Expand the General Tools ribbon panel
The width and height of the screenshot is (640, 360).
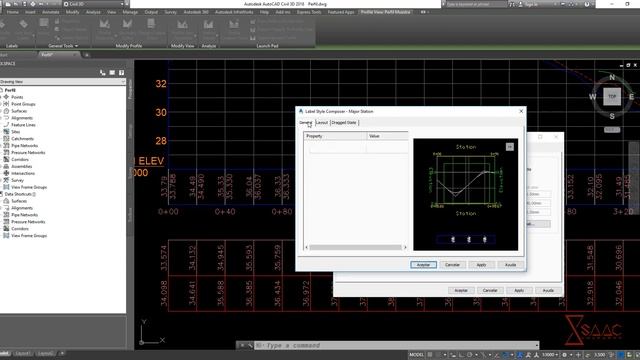[63, 46]
